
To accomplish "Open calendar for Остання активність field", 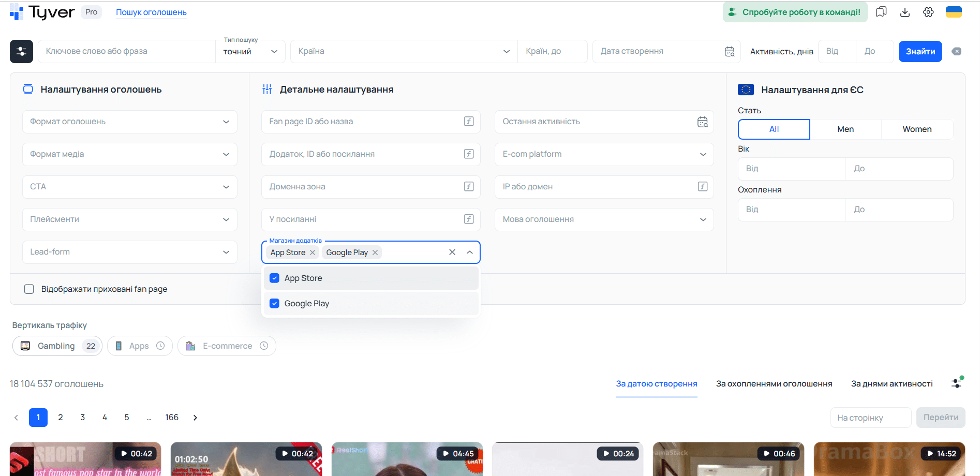I will [703, 122].
